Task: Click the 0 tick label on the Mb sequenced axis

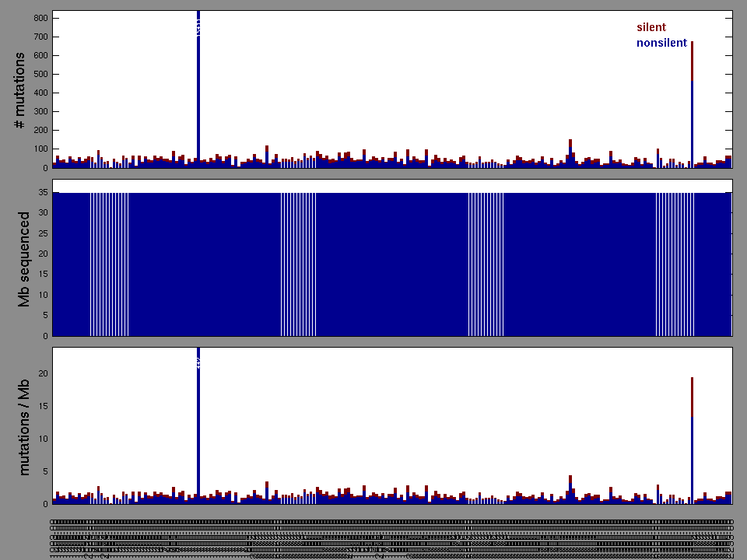Action: (45, 336)
